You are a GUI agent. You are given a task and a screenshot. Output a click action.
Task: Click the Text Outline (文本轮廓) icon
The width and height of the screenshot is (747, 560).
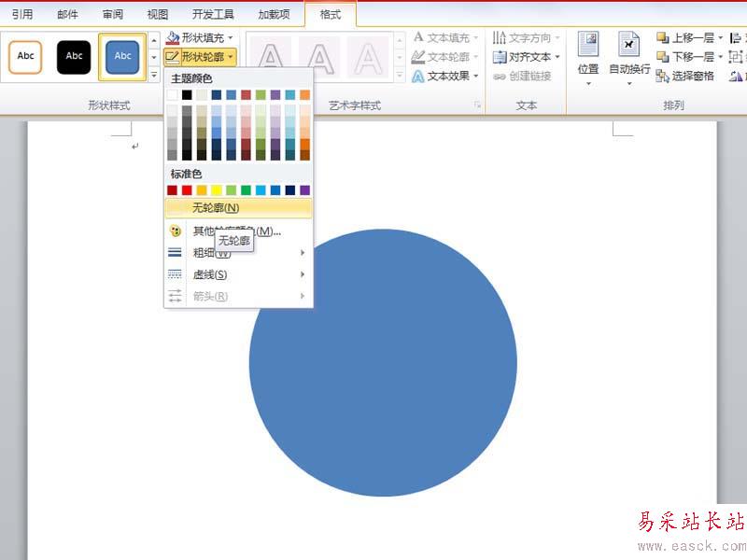point(417,57)
